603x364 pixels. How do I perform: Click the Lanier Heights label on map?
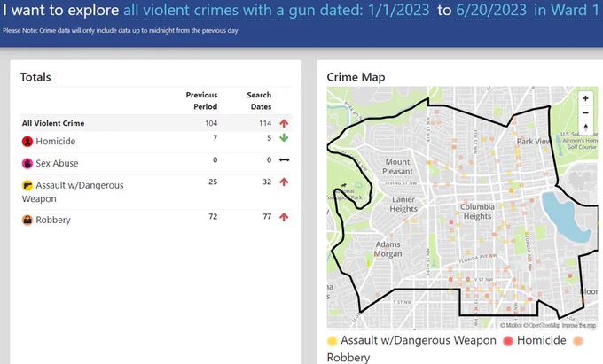[403, 204]
